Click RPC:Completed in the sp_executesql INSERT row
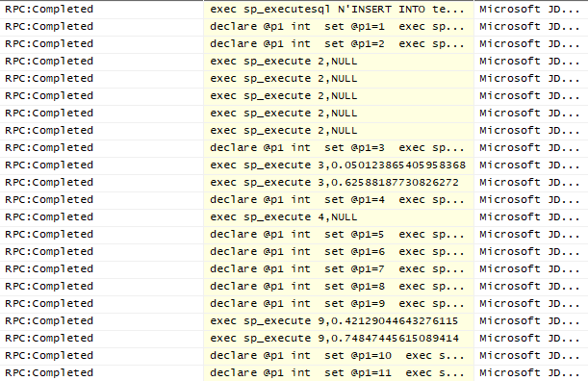Image resolution: width=588 pixels, height=381 pixels. click(x=49, y=10)
